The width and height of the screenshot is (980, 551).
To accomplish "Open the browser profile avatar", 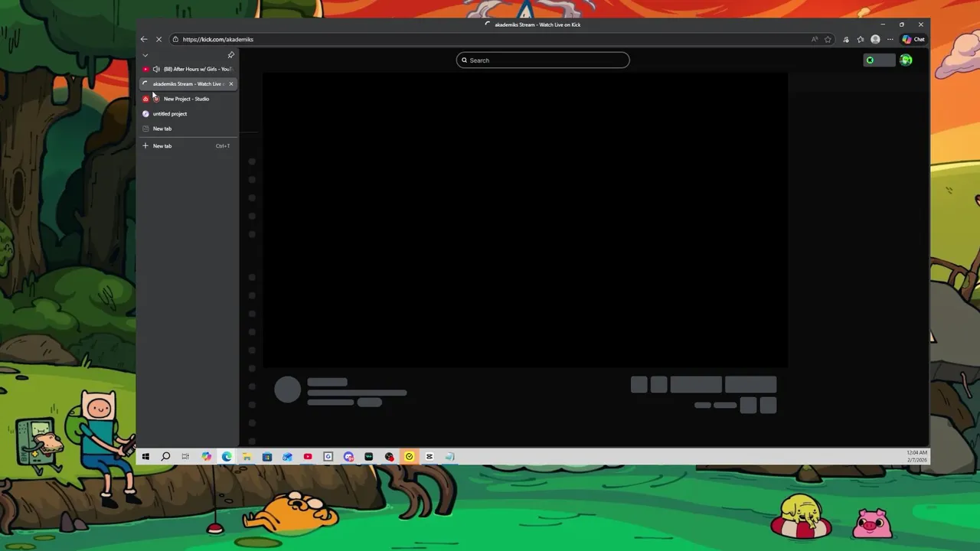I will click(x=875, y=39).
